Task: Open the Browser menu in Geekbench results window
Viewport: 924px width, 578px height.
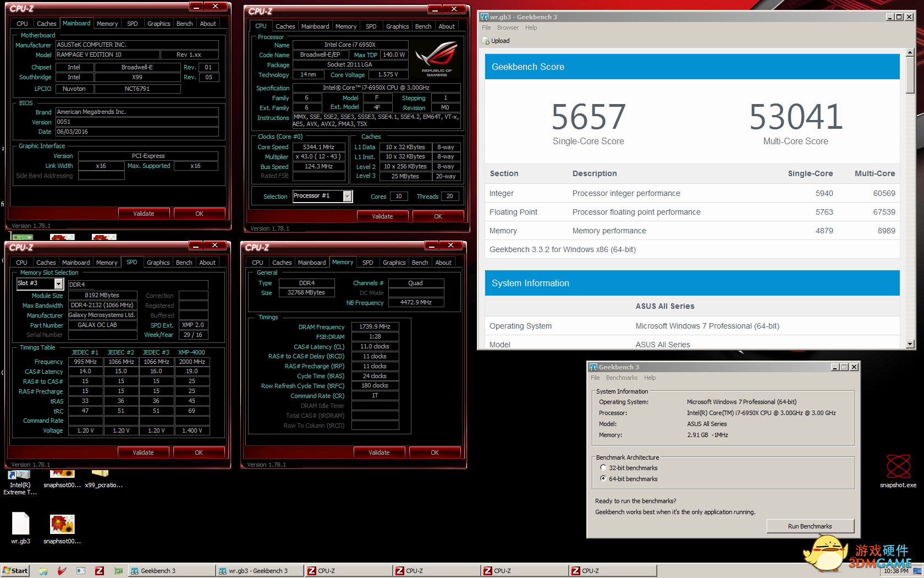Action: click(x=507, y=28)
